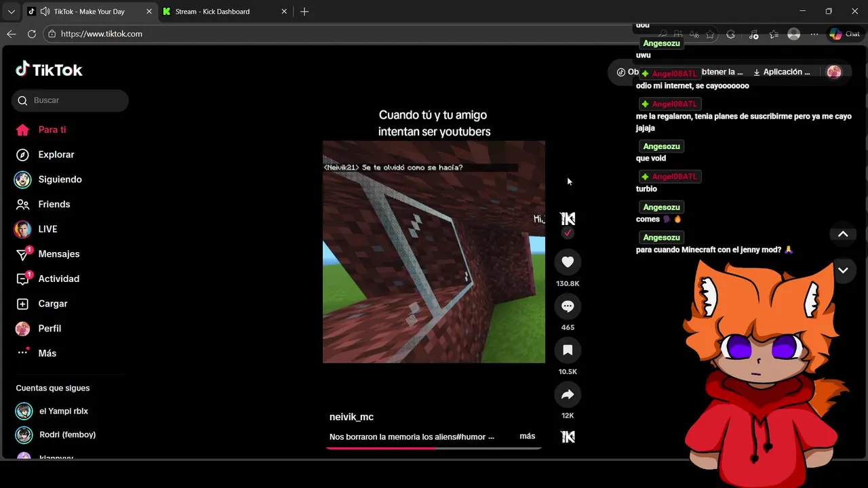This screenshot has width=868, height=488.
Task: Click the address bar URL
Action: pos(102,34)
